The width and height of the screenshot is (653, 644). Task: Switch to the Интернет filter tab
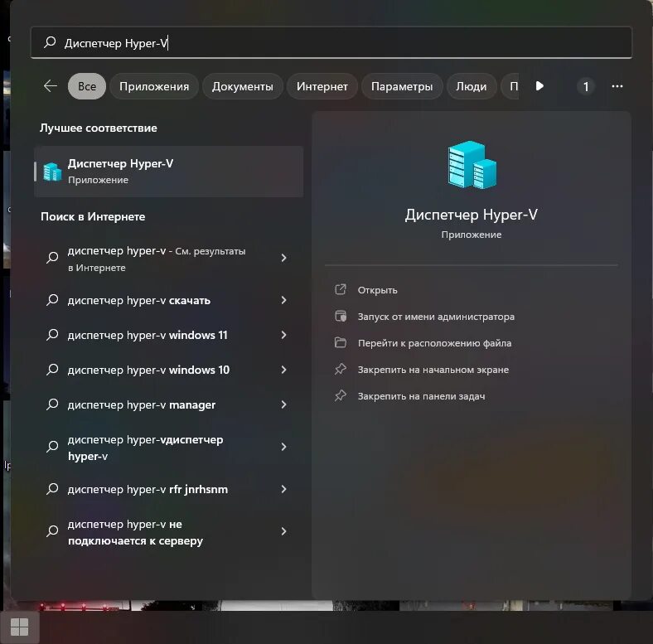click(x=322, y=86)
